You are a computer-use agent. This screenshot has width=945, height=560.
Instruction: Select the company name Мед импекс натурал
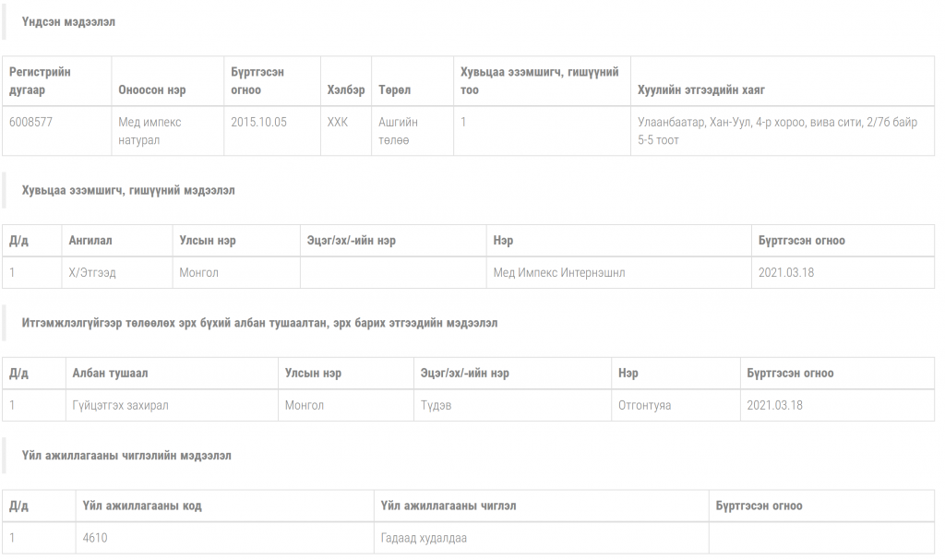point(150,131)
